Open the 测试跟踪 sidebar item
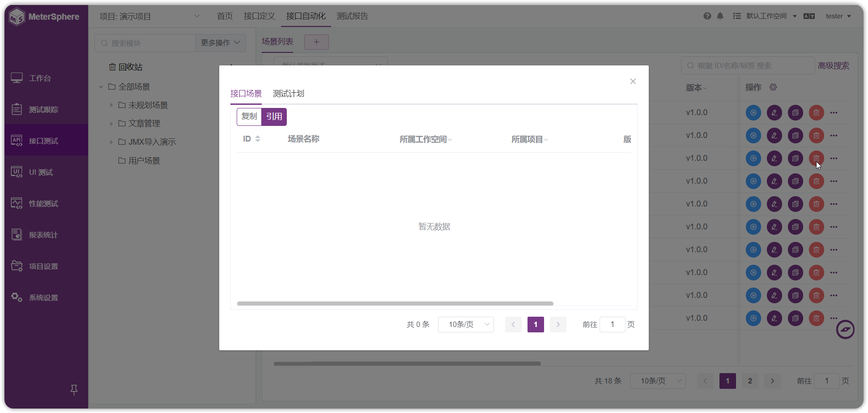 [46, 109]
